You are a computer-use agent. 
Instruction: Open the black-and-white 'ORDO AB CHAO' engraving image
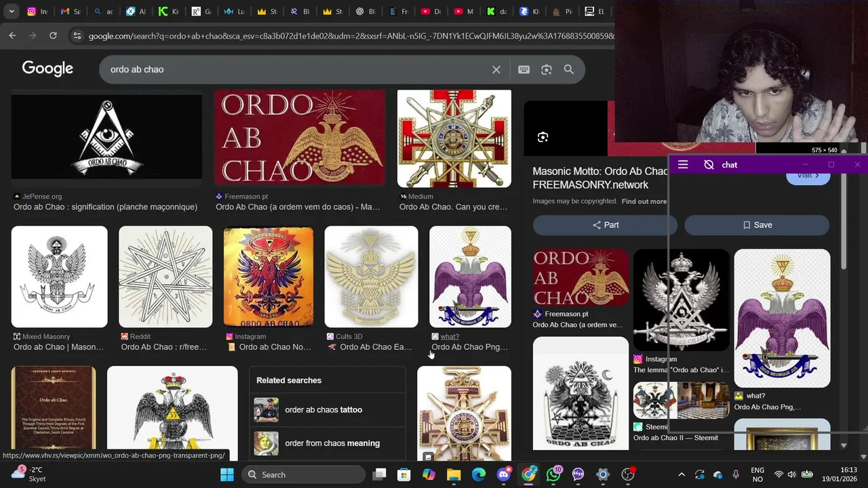coord(580,393)
